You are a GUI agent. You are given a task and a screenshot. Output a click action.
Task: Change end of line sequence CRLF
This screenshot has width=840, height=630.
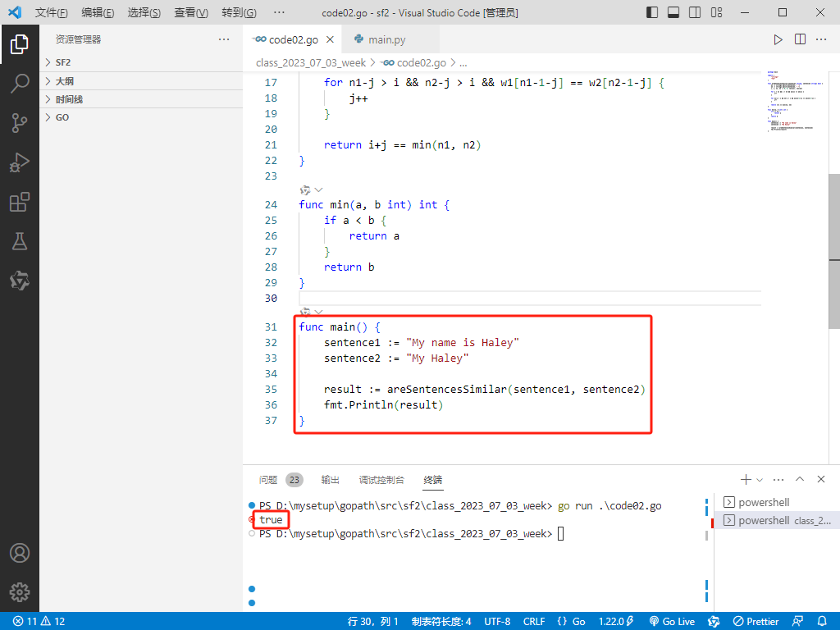tap(533, 621)
